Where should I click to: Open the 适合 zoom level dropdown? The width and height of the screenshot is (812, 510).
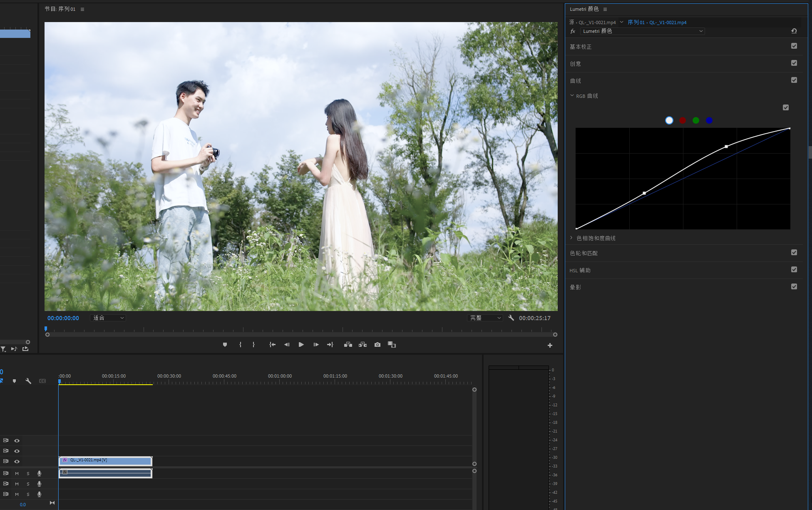pyautogui.click(x=108, y=318)
